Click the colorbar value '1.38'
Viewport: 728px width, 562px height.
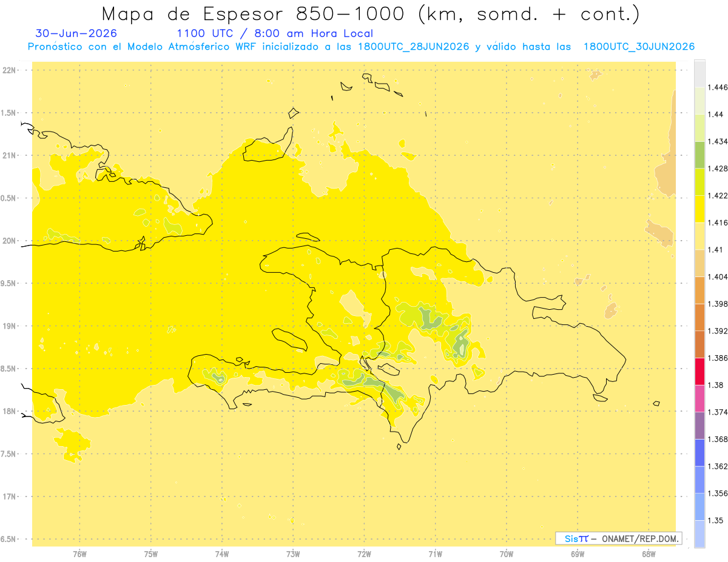(x=716, y=385)
